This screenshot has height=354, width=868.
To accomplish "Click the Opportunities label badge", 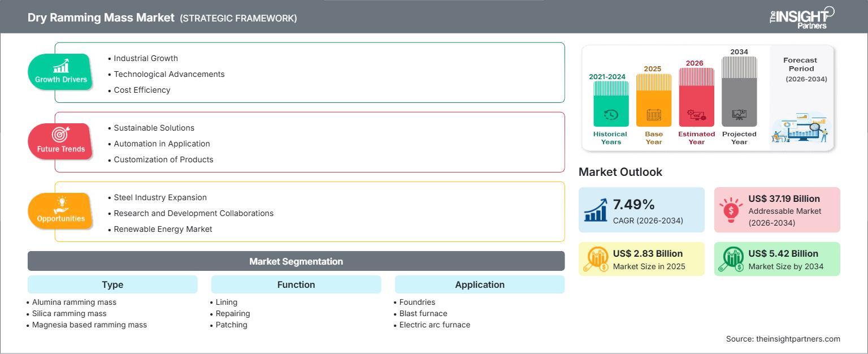I will point(60,211).
